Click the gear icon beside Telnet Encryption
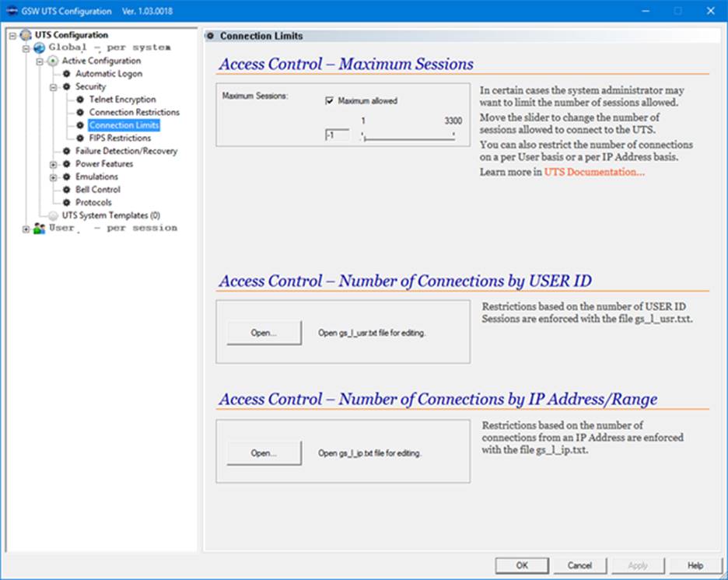This screenshot has width=728, height=580. coord(80,100)
